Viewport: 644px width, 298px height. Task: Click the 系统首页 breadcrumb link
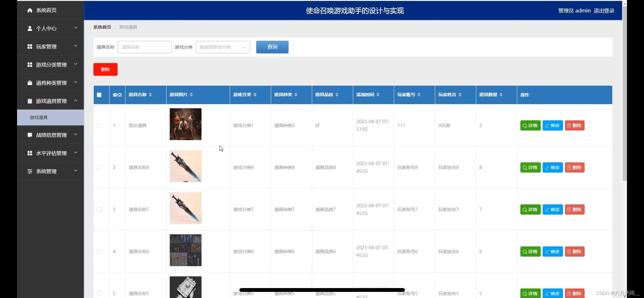pos(102,27)
